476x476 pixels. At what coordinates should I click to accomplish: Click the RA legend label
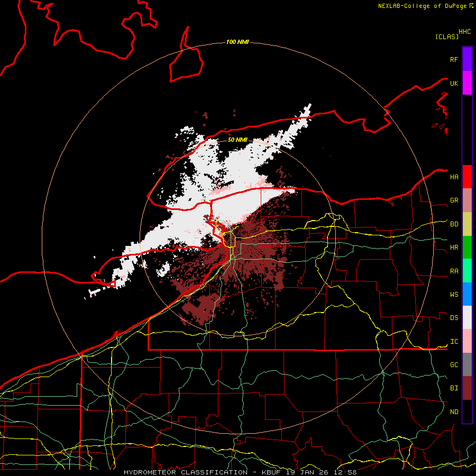[454, 271]
